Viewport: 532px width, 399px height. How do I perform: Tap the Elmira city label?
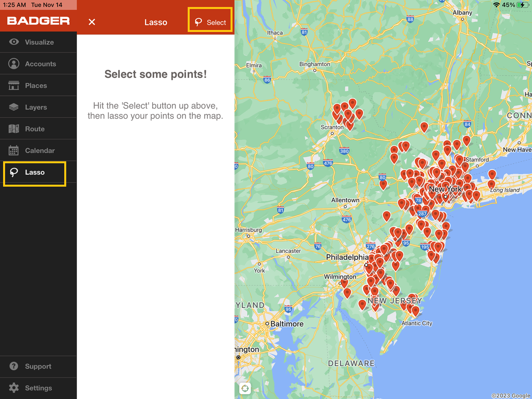pos(254,65)
